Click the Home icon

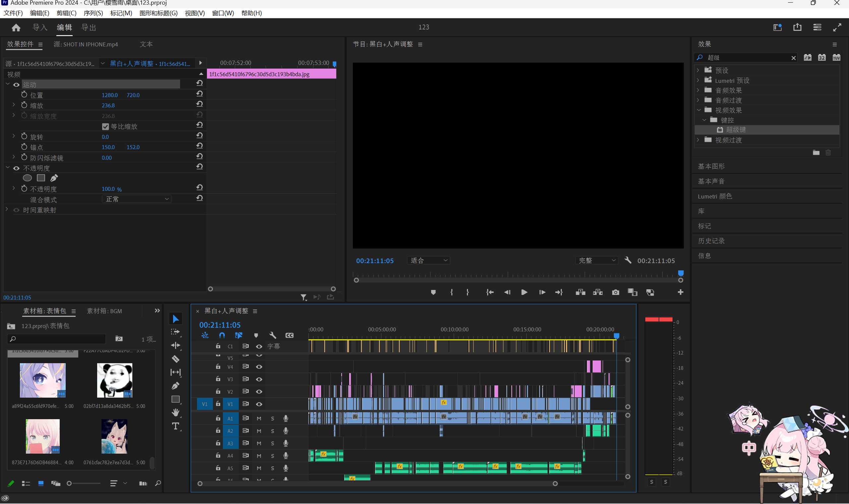click(16, 28)
